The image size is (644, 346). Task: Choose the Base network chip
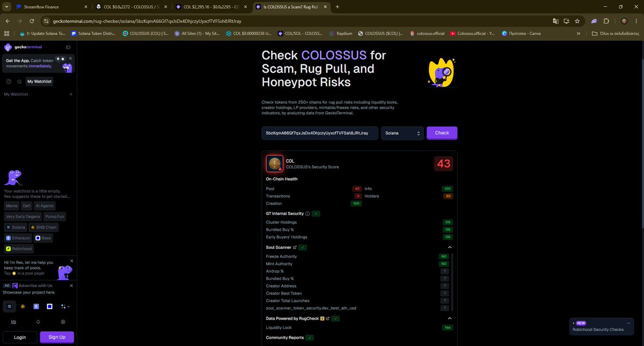[43, 238]
